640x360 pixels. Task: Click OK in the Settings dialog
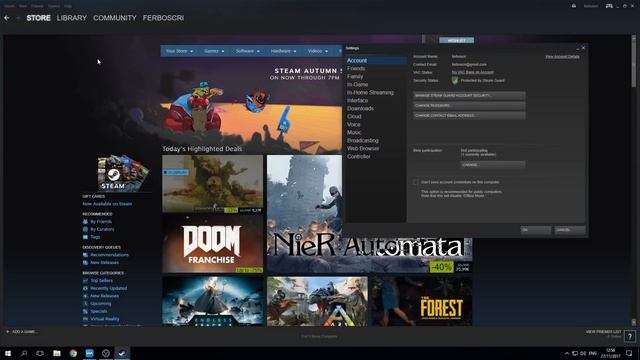[536, 230]
